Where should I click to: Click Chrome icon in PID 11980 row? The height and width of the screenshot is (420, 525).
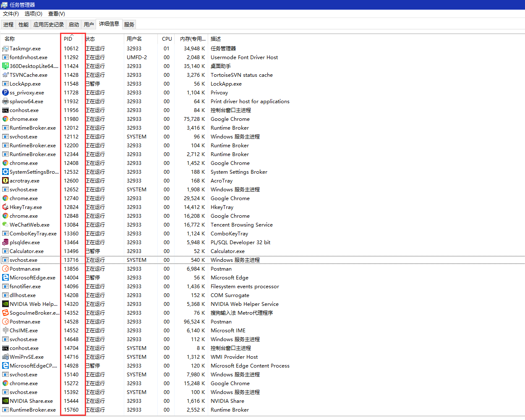tap(5, 119)
